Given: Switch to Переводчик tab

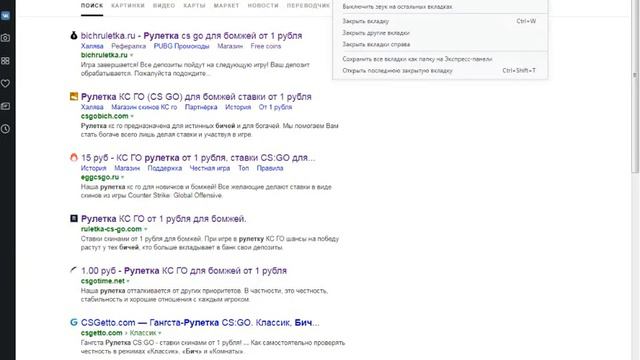Looking at the screenshot, I should pyautogui.click(x=308, y=6).
